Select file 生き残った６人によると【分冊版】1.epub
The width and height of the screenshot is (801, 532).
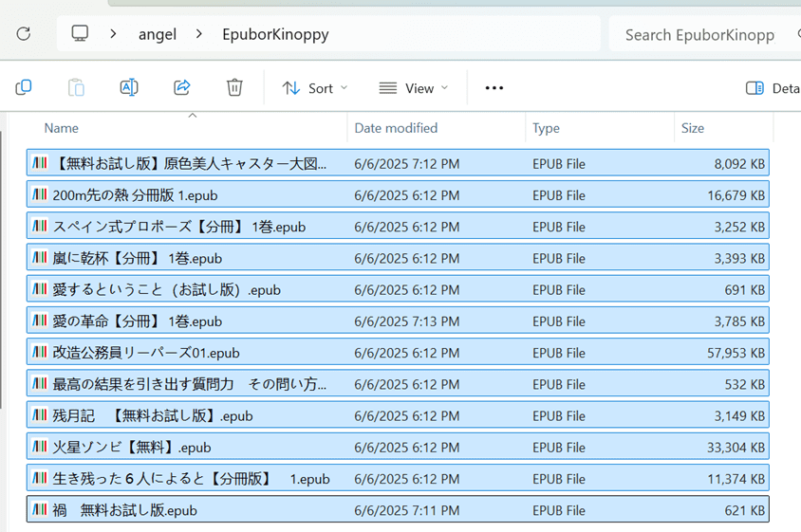pyautogui.click(x=398, y=478)
